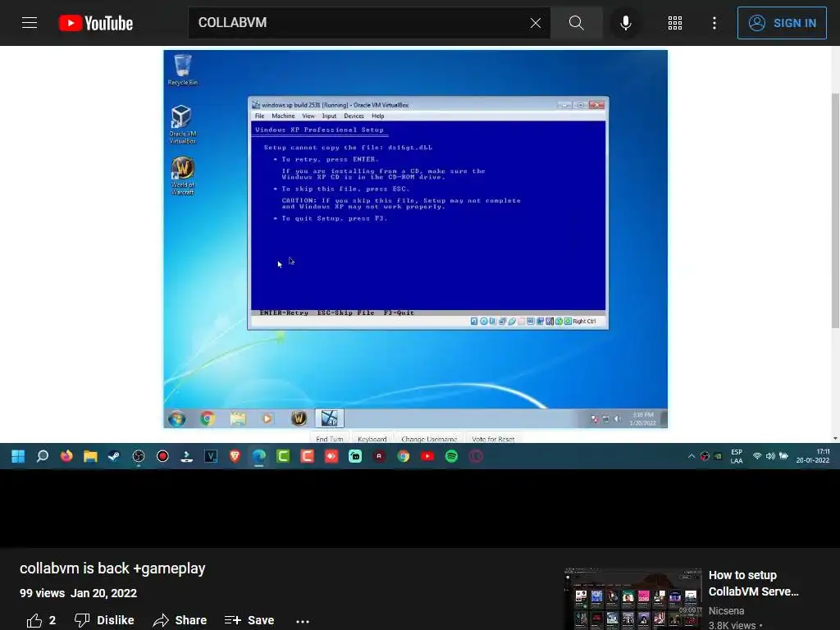Click VirtualBox XP task on Windows 7 taskbar

329,418
